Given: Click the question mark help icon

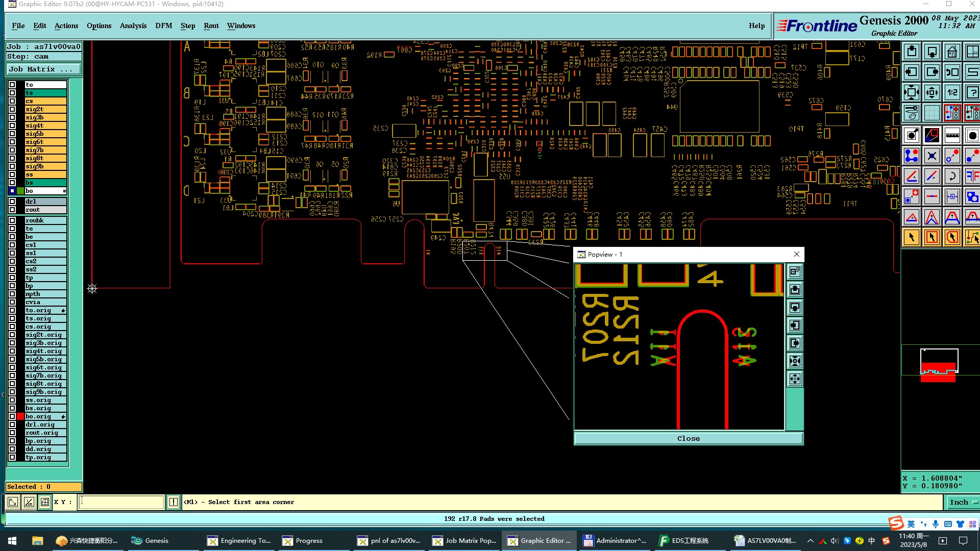Looking at the screenshot, I should tap(972, 92).
